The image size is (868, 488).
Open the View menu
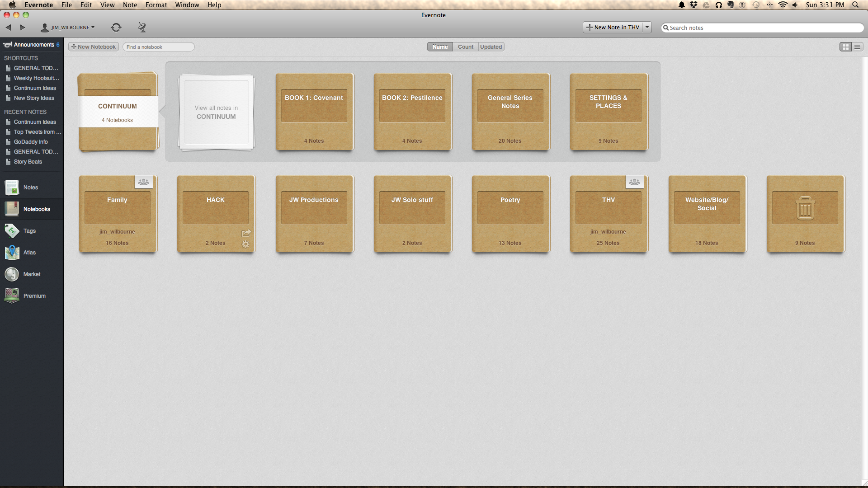[x=107, y=5]
